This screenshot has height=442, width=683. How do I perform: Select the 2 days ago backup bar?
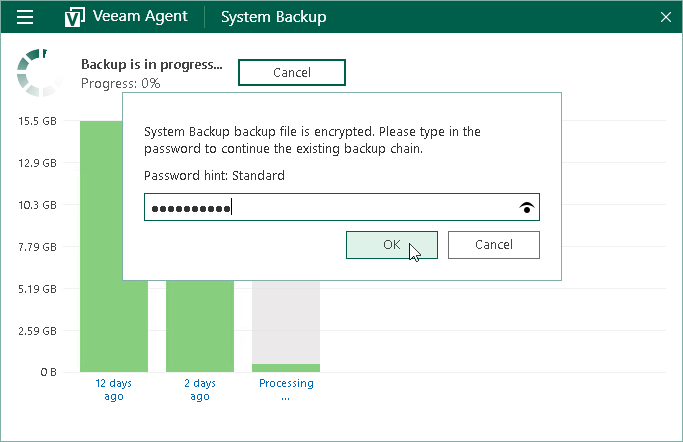click(200, 326)
